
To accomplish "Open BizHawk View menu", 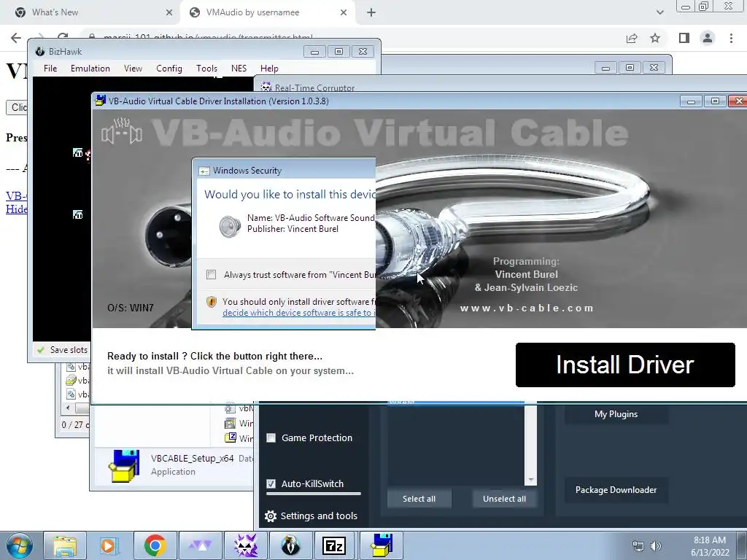I will [133, 69].
